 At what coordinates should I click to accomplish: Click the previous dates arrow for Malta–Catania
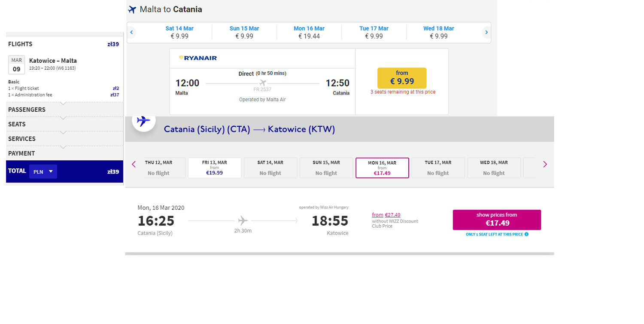coord(132,32)
